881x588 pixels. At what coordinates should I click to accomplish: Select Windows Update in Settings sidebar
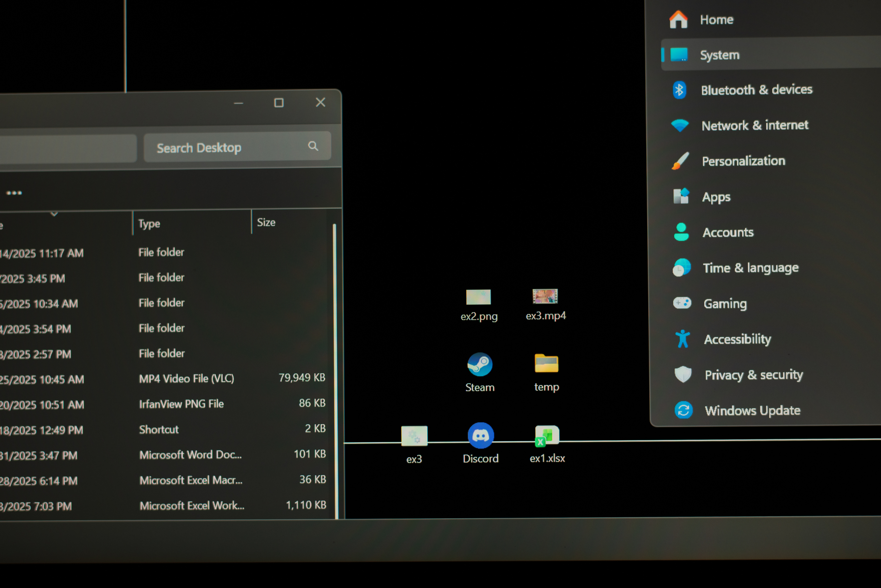click(x=752, y=411)
